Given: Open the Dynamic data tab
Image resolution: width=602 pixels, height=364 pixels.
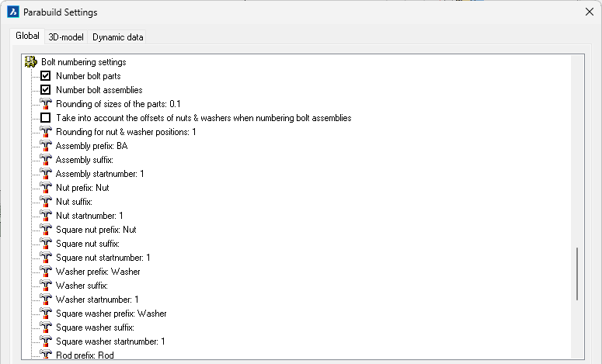Looking at the screenshot, I should (x=117, y=37).
